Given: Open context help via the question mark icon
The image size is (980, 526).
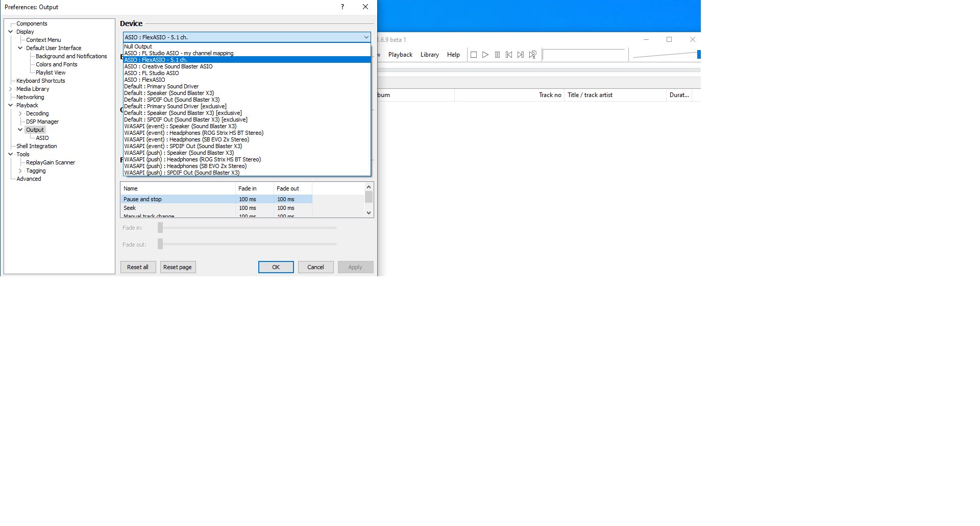Looking at the screenshot, I should pos(341,7).
